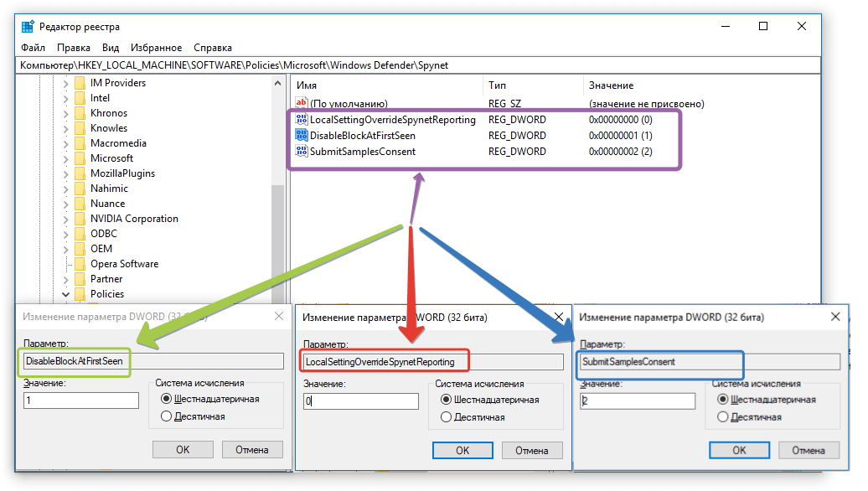Click the string icon of the default value
Viewport: 868px width, 491px height.
tap(302, 104)
